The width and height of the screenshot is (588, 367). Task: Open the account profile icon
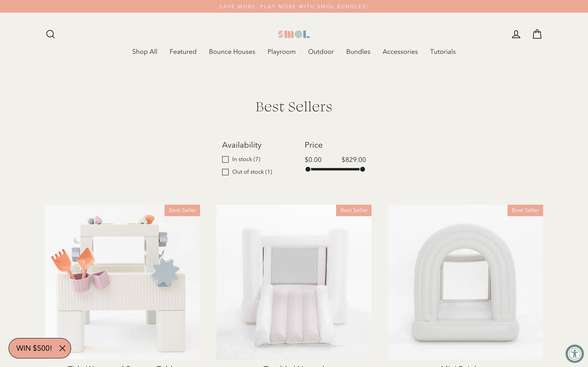516,34
